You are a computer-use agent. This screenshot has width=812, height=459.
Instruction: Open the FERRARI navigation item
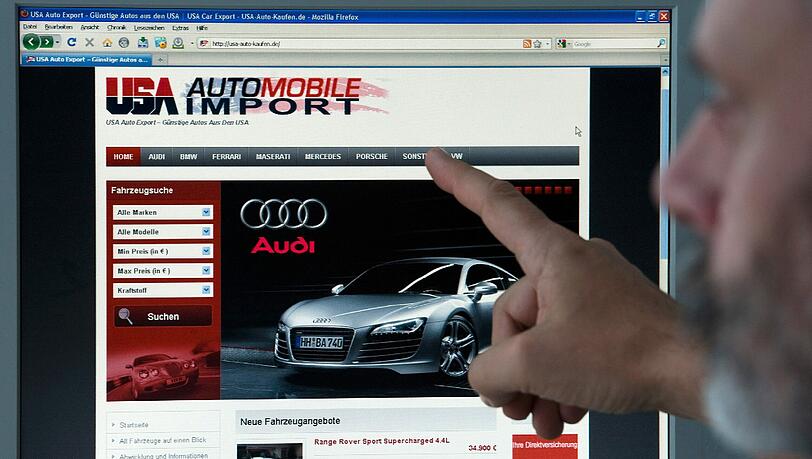(226, 156)
